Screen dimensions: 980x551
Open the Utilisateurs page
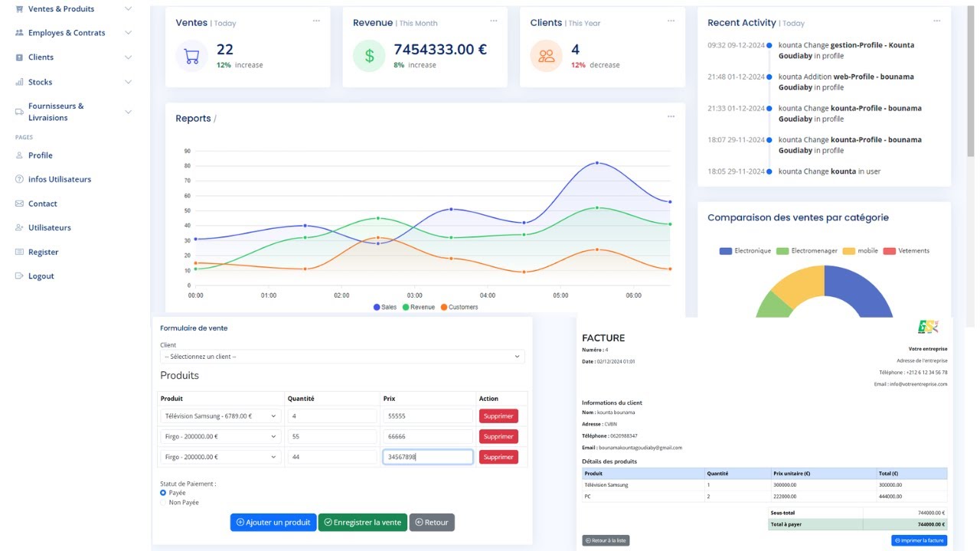50,227
